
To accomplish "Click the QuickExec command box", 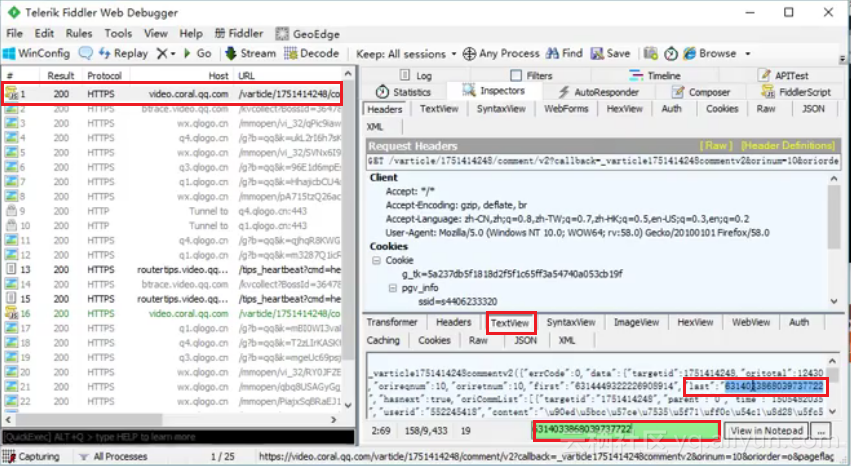I will click(x=178, y=437).
